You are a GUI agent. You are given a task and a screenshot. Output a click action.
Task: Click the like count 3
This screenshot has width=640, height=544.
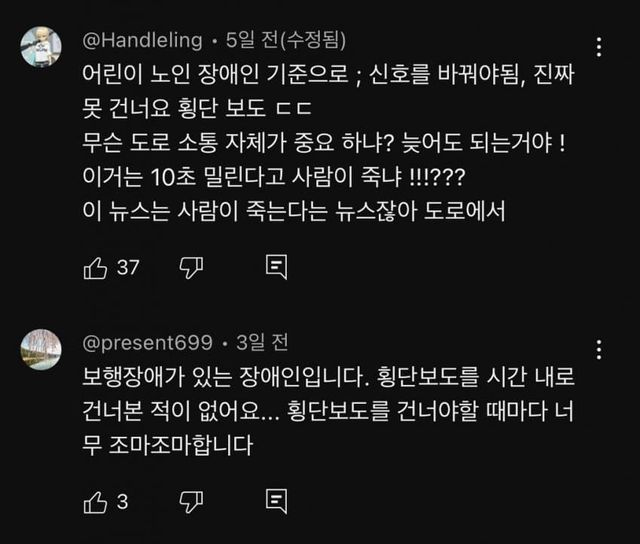[123, 501]
